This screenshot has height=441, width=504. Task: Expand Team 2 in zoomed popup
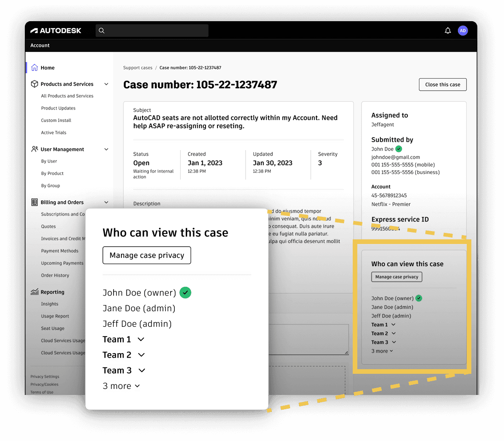pyautogui.click(x=142, y=355)
